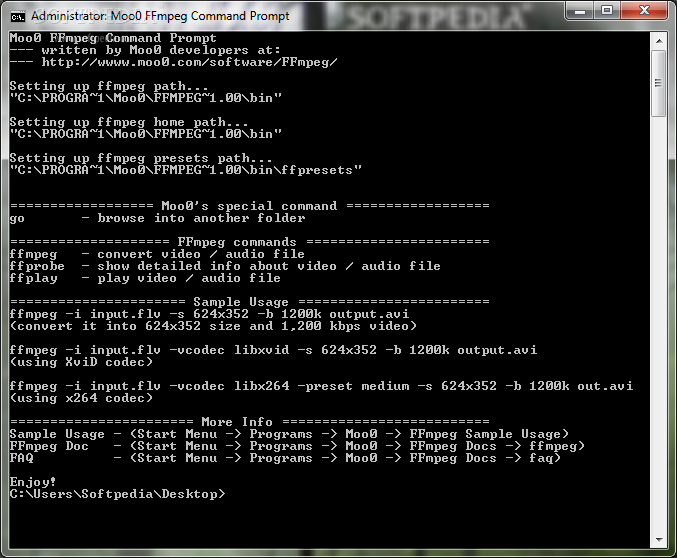Image resolution: width=677 pixels, height=558 pixels.
Task: Click the 'ffprobe - show detailed info' line
Action: 225,266
